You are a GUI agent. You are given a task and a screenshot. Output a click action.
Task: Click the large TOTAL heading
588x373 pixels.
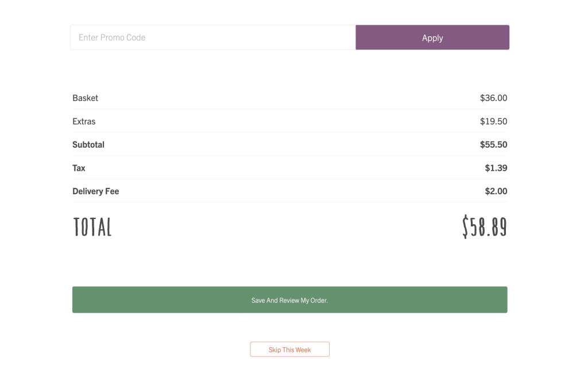pyautogui.click(x=92, y=227)
